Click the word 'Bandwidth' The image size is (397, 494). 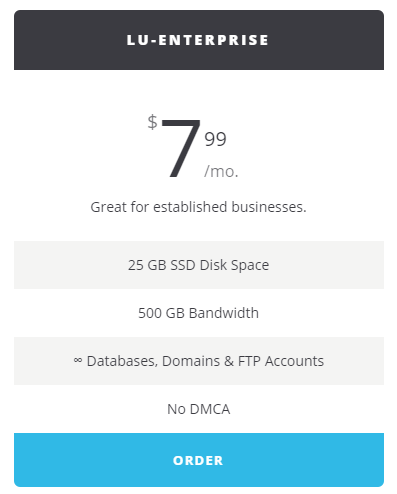pyautogui.click(x=224, y=313)
